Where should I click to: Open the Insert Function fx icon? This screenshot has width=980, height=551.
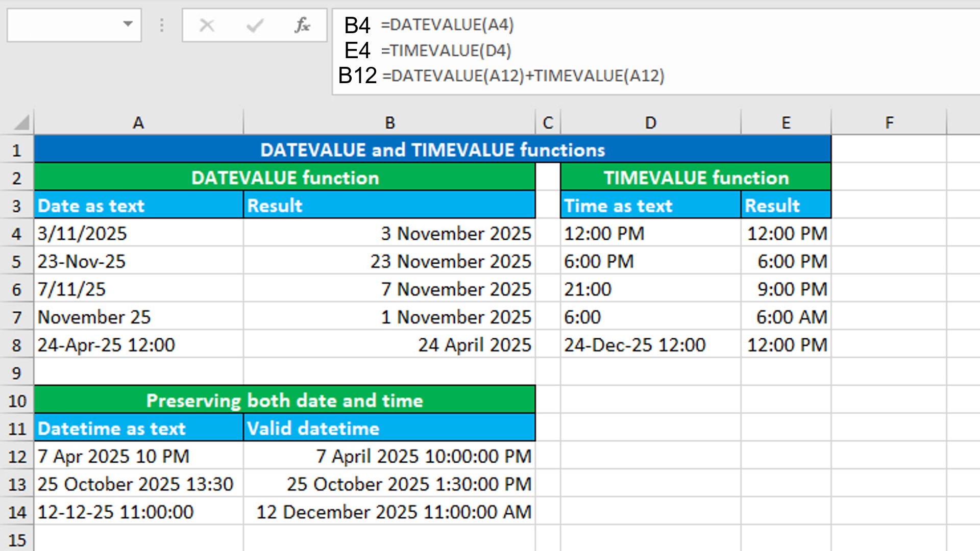coord(302,25)
